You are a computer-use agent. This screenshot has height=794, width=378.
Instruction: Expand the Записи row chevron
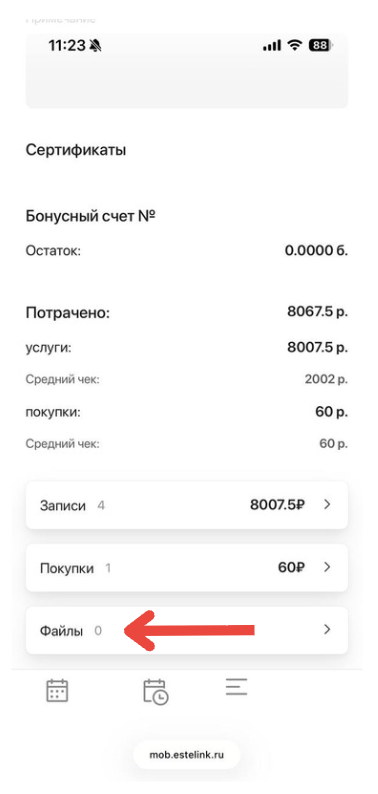pos(327,504)
